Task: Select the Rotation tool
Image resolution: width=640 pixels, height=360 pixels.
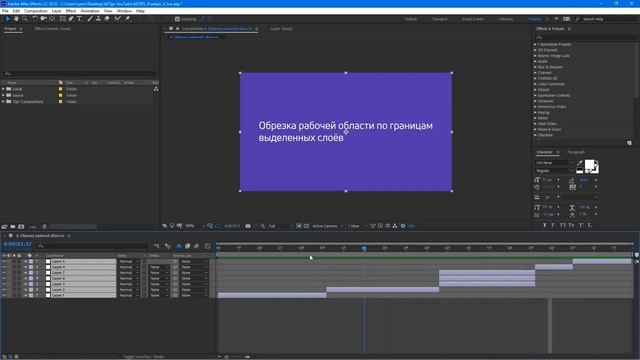Action: click(x=35, y=19)
